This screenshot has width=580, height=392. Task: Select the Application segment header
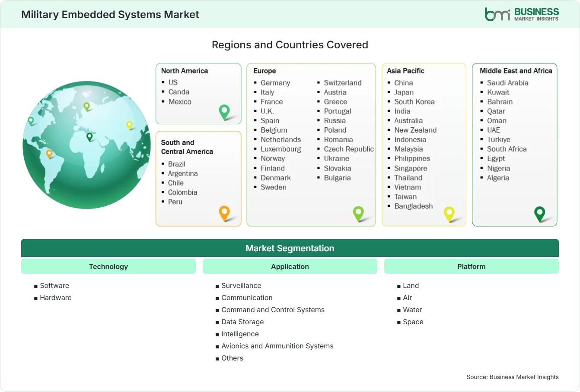coord(290,266)
